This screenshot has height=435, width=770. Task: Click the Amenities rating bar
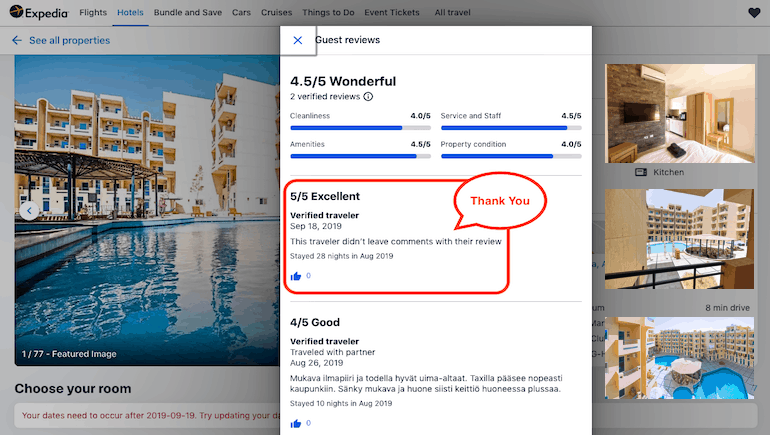tap(360, 156)
